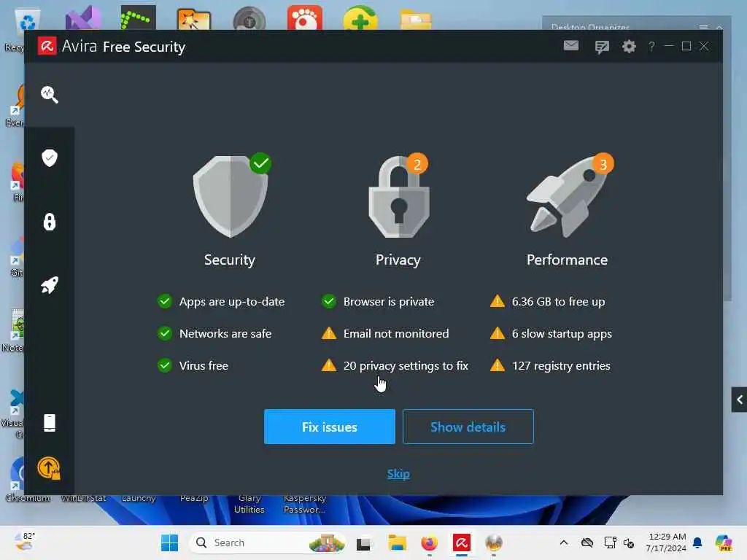747x560 pixels.
Task: Click '6 slow startup apps' warning
Action: pyautogui.click(x=551, y=333)
